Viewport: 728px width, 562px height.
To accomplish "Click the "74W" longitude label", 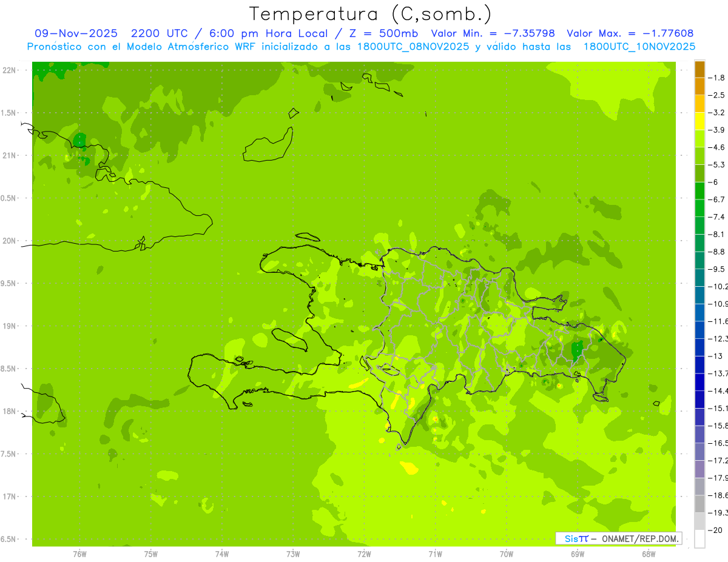I will [x=222, y=554].
